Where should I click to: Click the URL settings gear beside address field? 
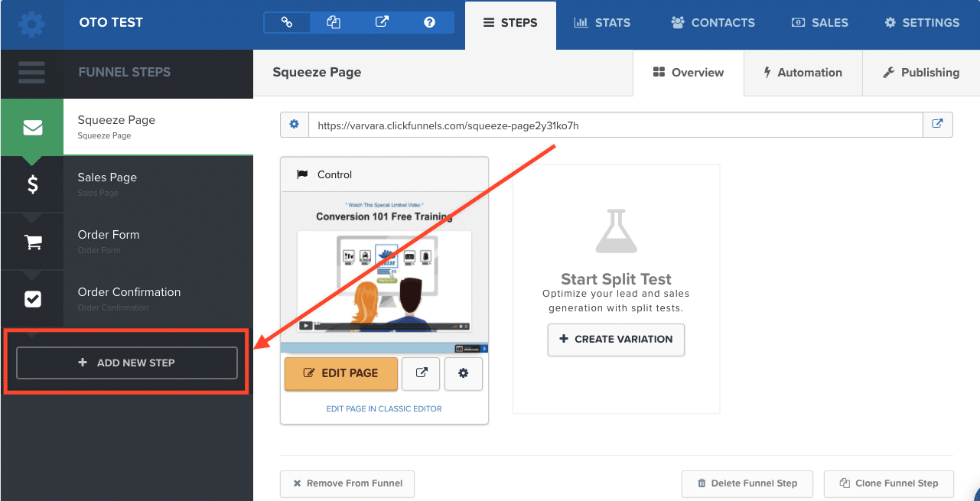(x=294, y=125)
